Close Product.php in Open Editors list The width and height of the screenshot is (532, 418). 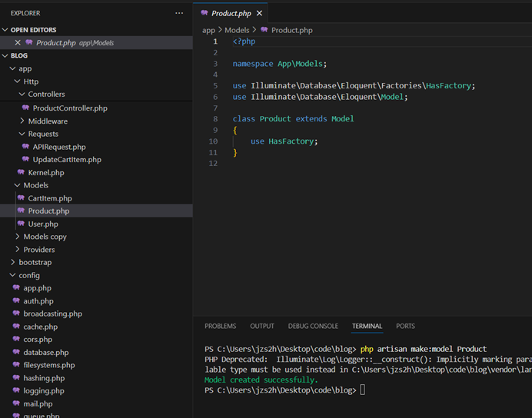tap(18, 43)
